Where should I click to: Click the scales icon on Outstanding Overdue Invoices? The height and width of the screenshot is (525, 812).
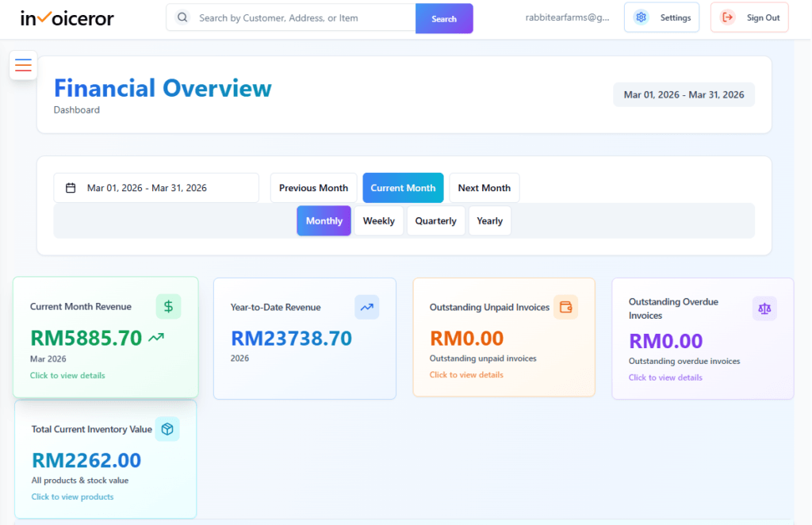[x=764, y=308]
